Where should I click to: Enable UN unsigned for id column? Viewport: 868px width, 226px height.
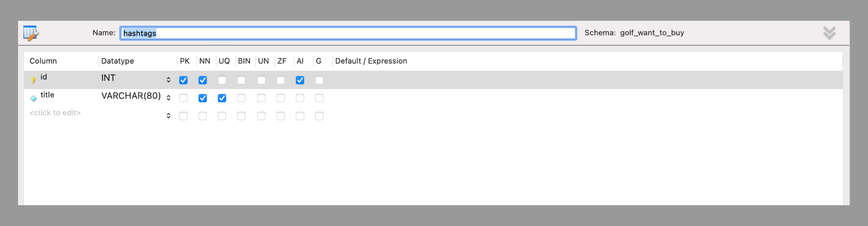point(261,80)
